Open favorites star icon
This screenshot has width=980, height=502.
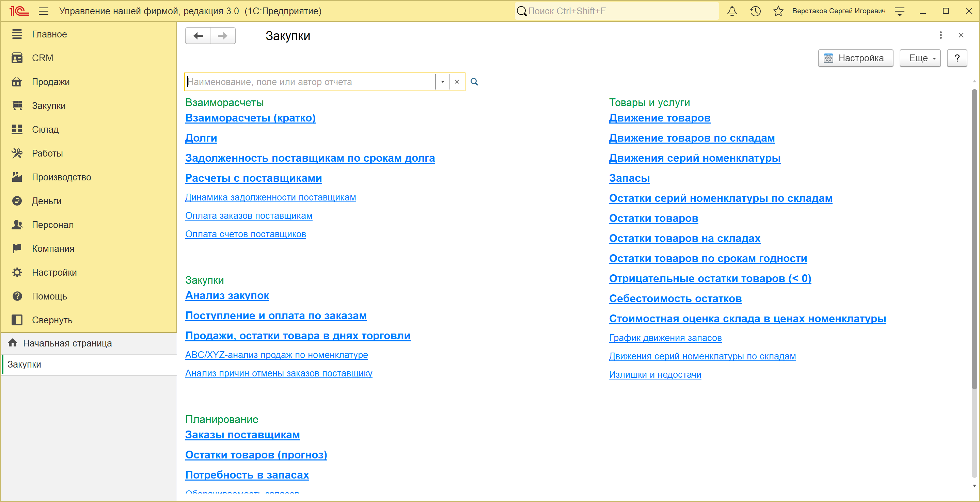(778, 11)
